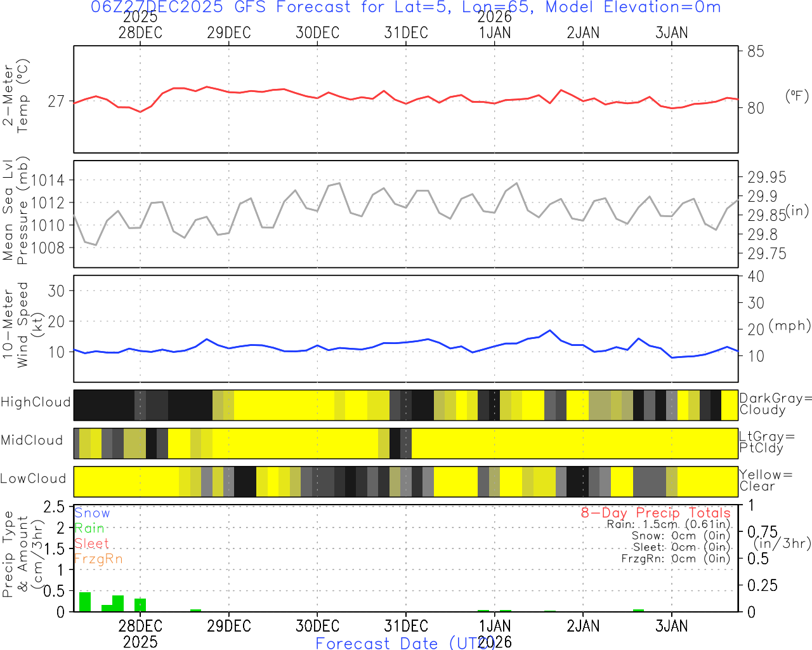The height and width of the screenshot is (650, 812).
Task: Select the MidCloud row label
Action: [x=32, y=441]
